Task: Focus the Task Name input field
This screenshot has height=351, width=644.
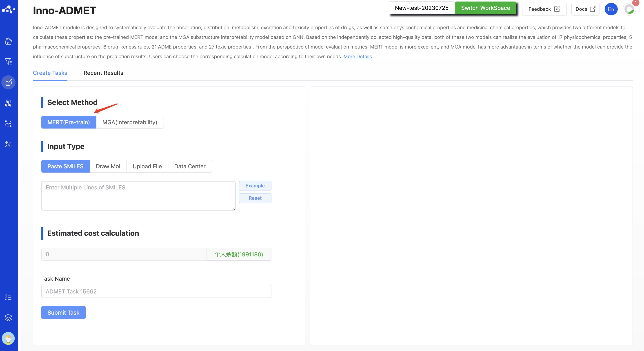Action: [156, 291]
